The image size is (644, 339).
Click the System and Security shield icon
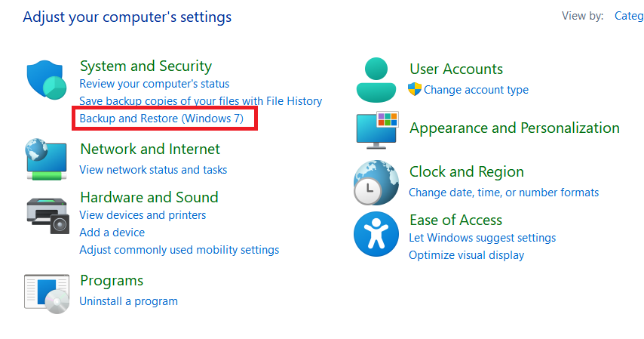[x=47, y=80]
